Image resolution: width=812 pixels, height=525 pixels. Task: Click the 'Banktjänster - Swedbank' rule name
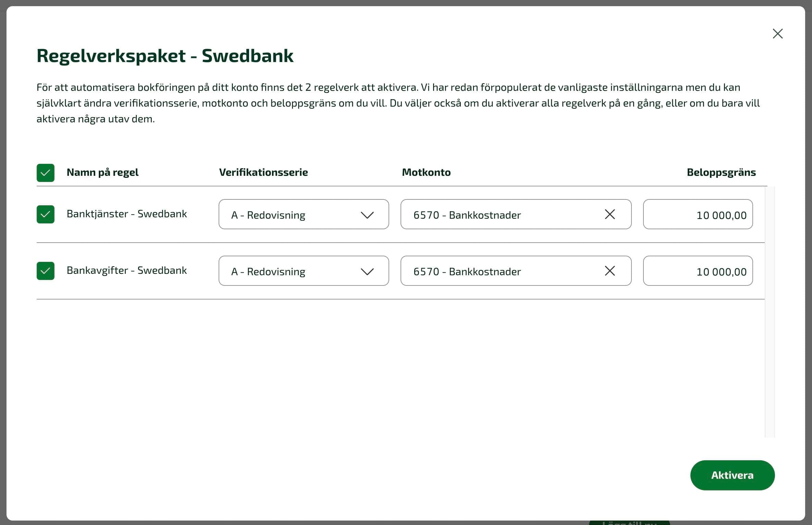click(127, 214)
